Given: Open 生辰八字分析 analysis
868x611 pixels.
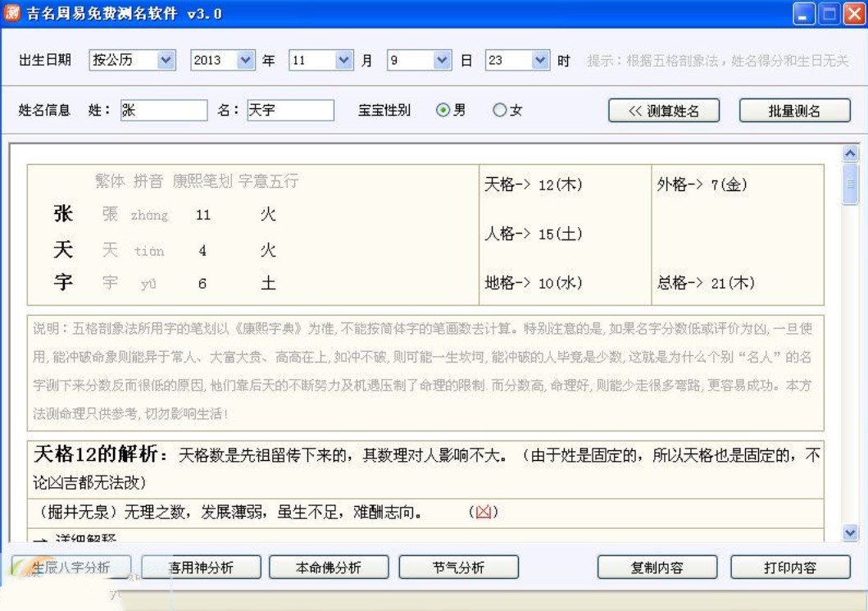Looking at the screenshot, I should tap(70, 568).
